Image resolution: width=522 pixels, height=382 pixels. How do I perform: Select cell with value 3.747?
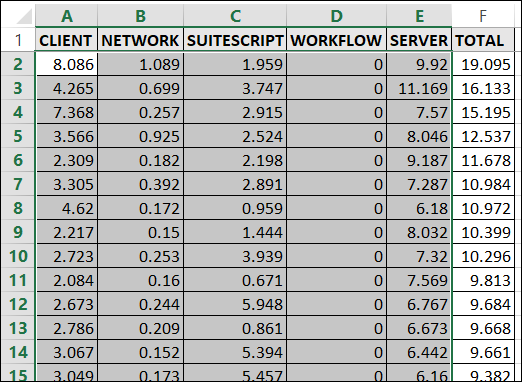click(235, 88)
